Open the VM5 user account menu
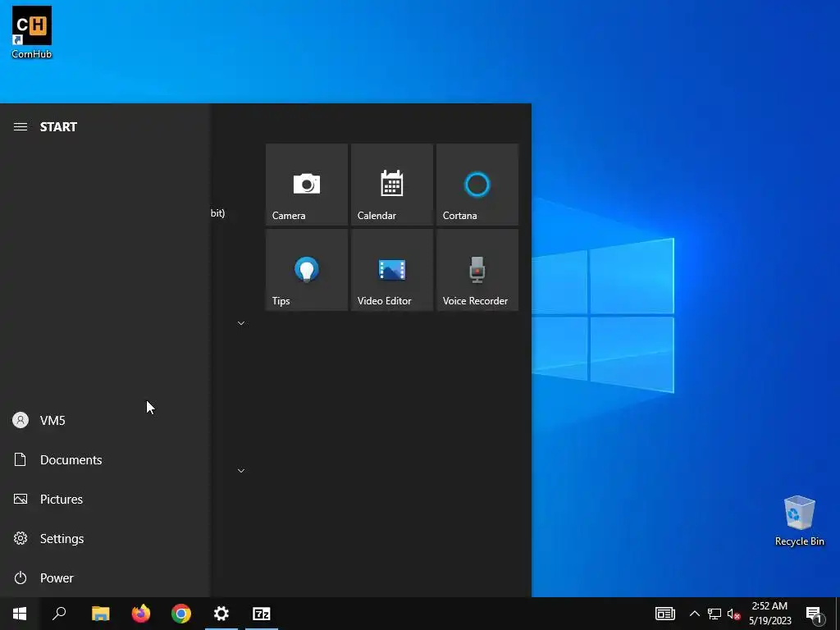 click(104, 421)
